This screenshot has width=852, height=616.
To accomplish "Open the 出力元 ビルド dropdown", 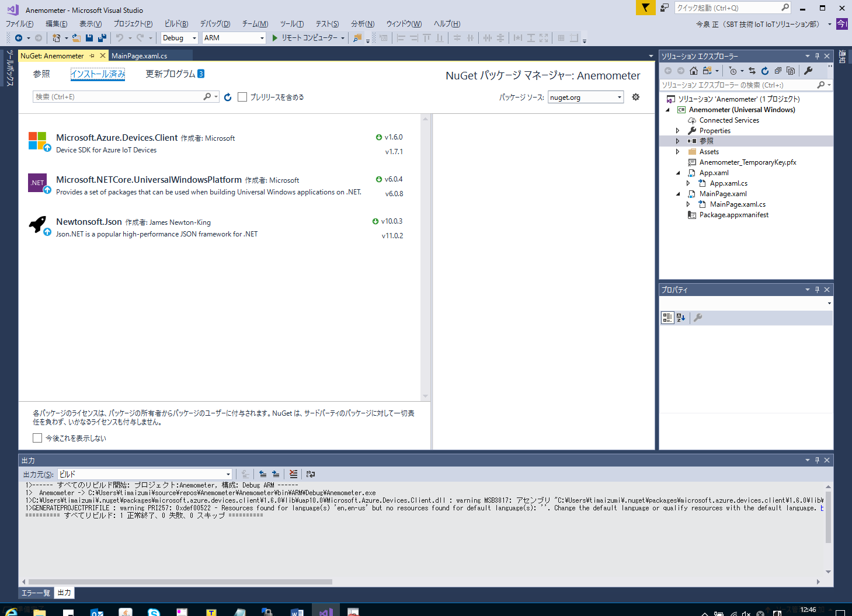I will point(145,474).
